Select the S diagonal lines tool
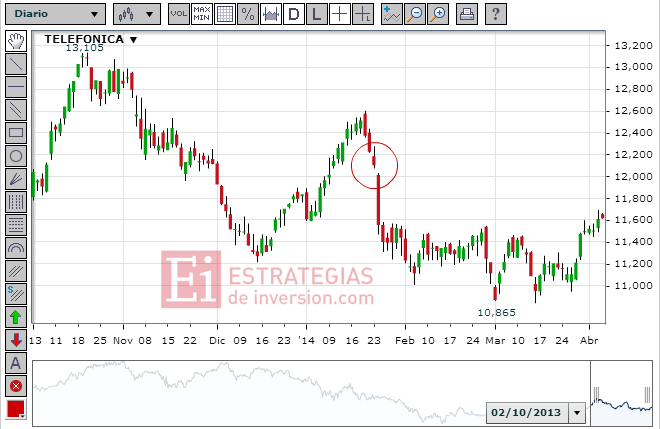Image resolution: width=660 pixels, height=429 pixels. tap(16, 294)
